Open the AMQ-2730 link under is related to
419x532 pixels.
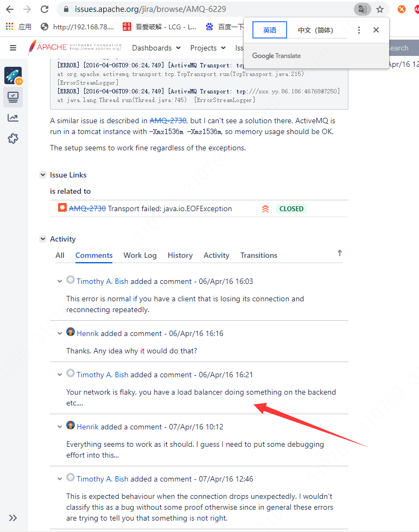(87, 208)
